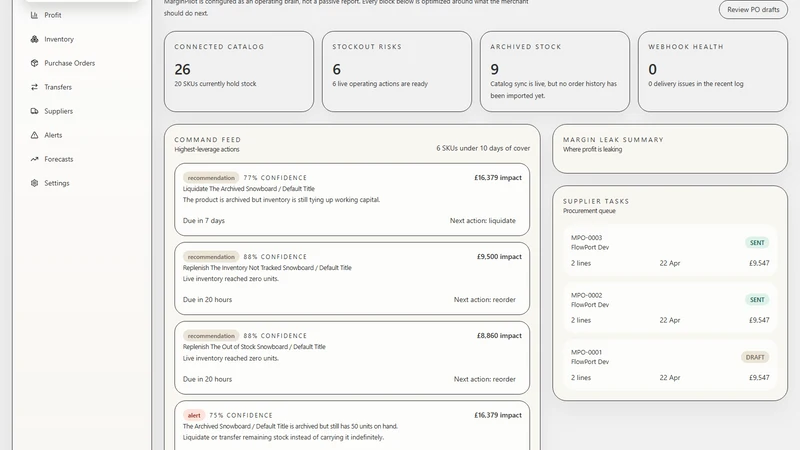800x450 pixels.
Task: Click the Profit bar chart icon
Action: pyautogui.click(x=34, y=15)
